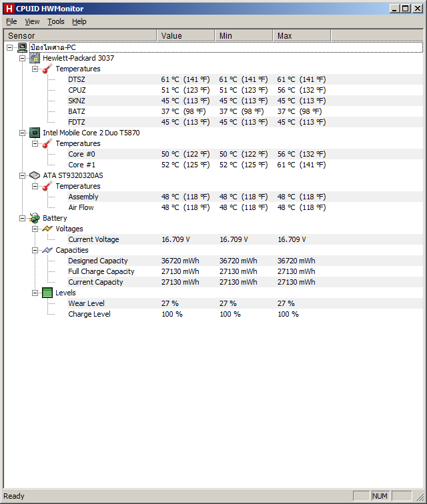Click thermometer icon under Intel Mobile Core 2 Duo
This screenshot has height=504, width=427.
click(47, 143)
